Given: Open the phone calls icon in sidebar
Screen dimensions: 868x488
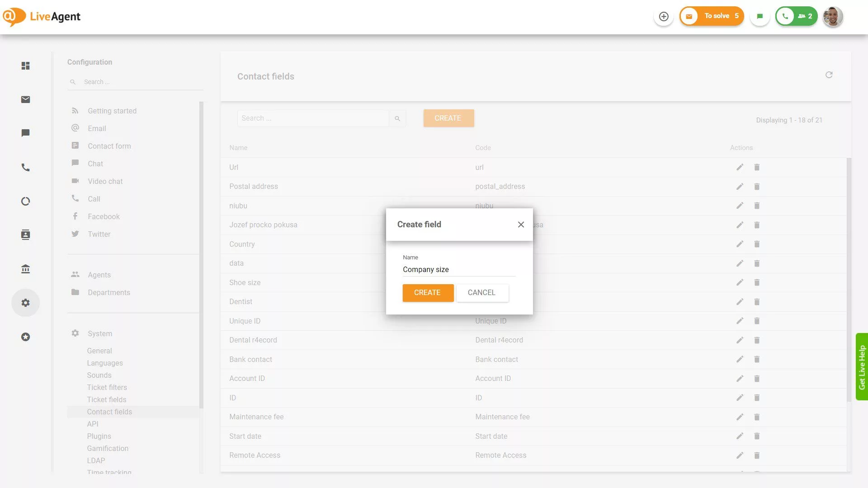Looking at the screenshot, I should click(x=25, y=167).
